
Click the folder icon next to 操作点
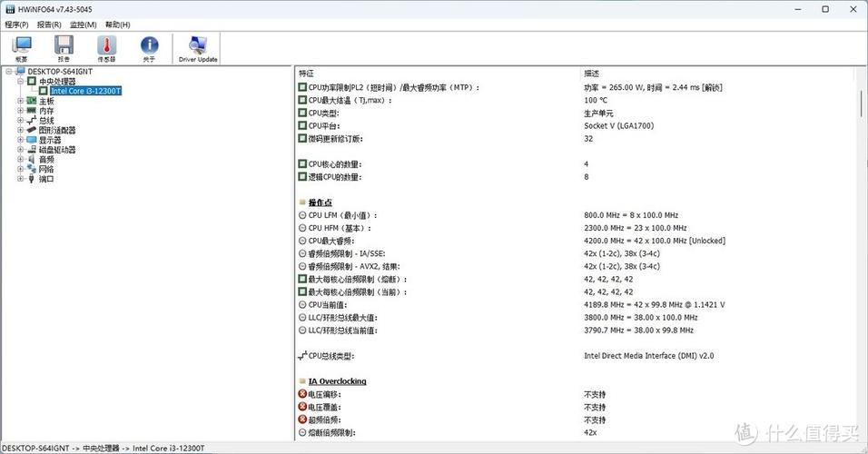pyautogui.click(x=302, y=202)
